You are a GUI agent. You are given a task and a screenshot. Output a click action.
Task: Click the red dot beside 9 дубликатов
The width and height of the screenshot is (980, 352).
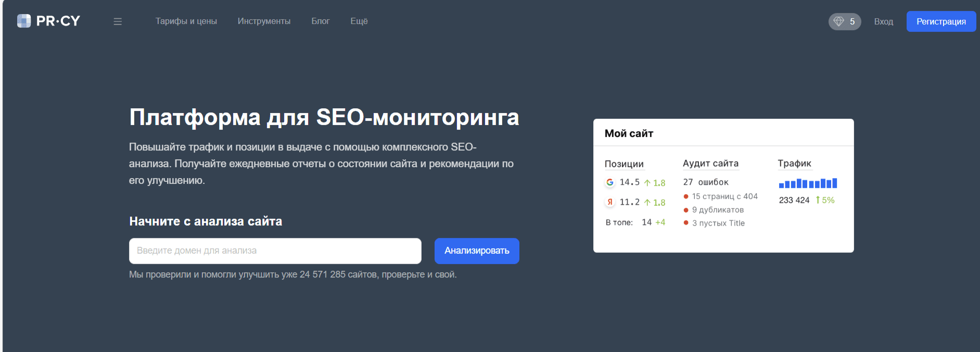(686, 210)
